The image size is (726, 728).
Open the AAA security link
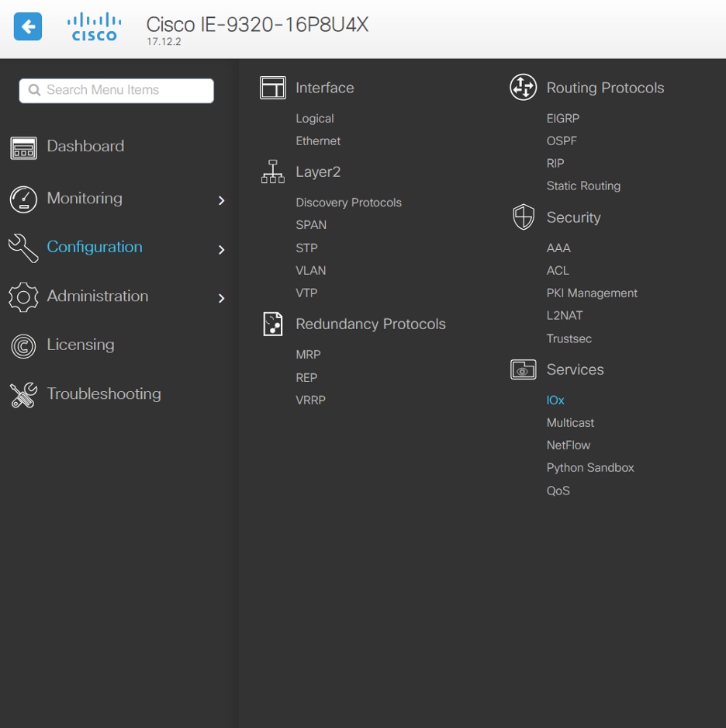(x=558, y=248)
